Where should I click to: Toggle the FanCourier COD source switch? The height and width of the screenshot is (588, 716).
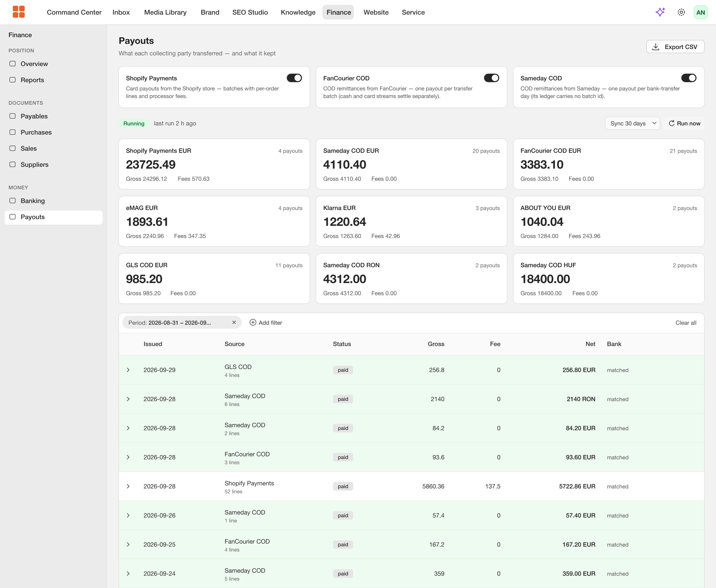(x=491, y=78)
